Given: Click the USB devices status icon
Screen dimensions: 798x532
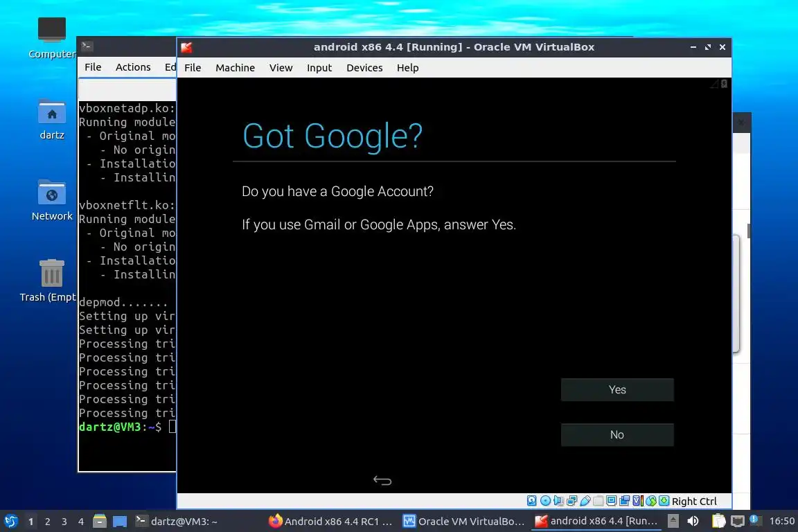Looking at the screenshot, I should point(585,501).
